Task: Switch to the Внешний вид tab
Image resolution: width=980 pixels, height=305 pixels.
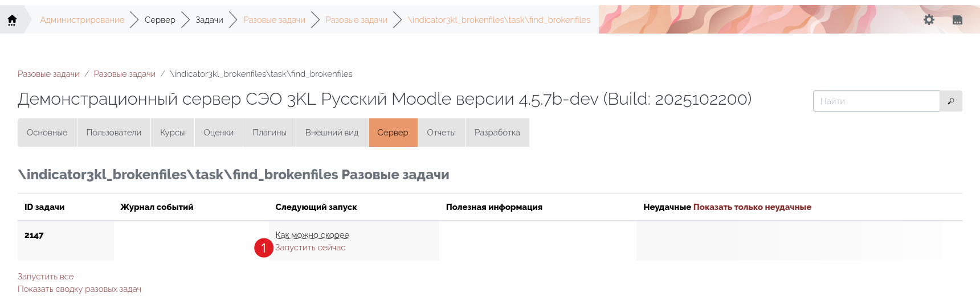Action: click(x=332, y=133)
